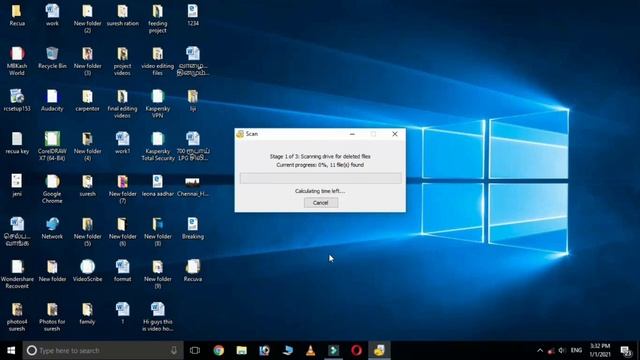640x360 pixels.
Task: Click the scan progress bar
Action: click(321, 178)
